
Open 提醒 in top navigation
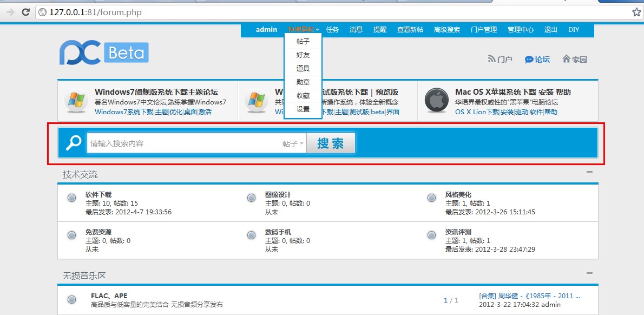pos(380,30)
